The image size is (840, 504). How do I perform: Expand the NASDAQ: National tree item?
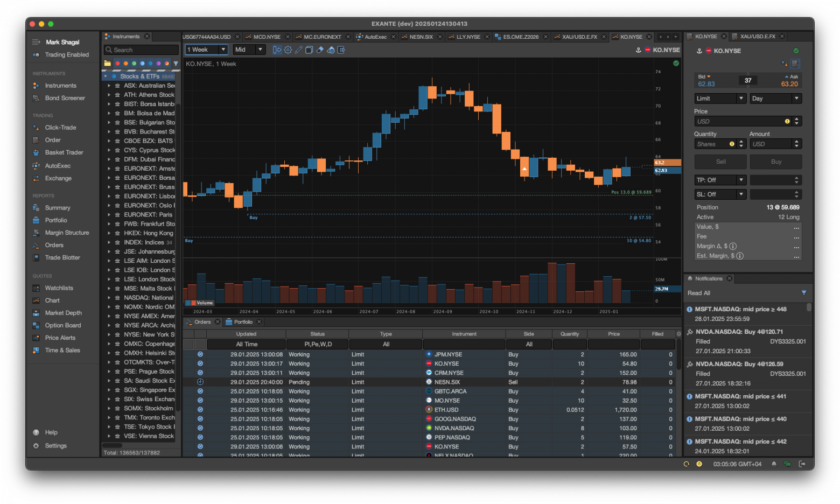click(x=109, y=298)
